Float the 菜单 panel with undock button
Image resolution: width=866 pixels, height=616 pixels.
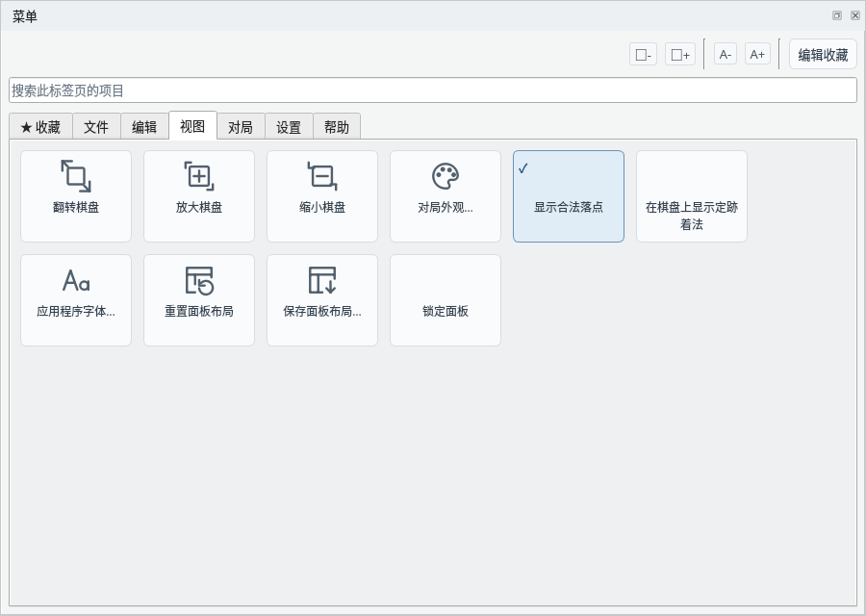point(837,15)
